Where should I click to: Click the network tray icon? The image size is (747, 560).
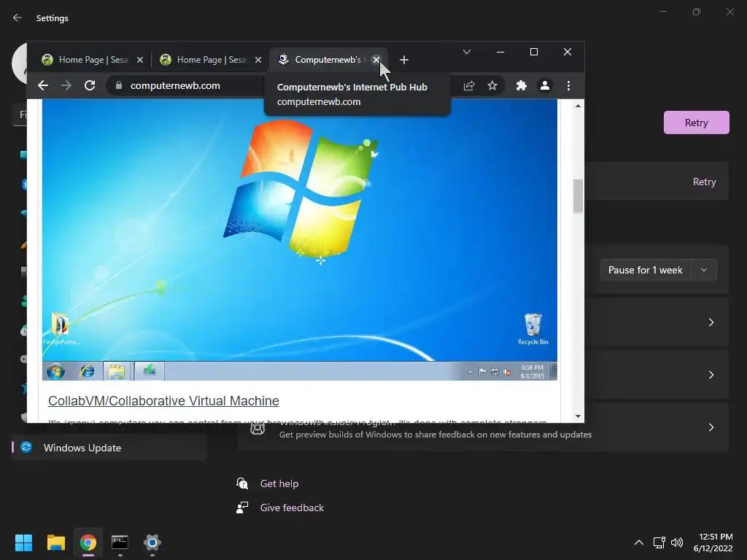point(659,542)
